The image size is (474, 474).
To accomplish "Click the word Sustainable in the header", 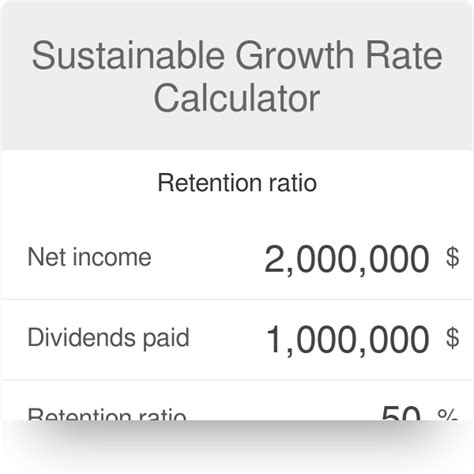I will (x=128, y=55).
